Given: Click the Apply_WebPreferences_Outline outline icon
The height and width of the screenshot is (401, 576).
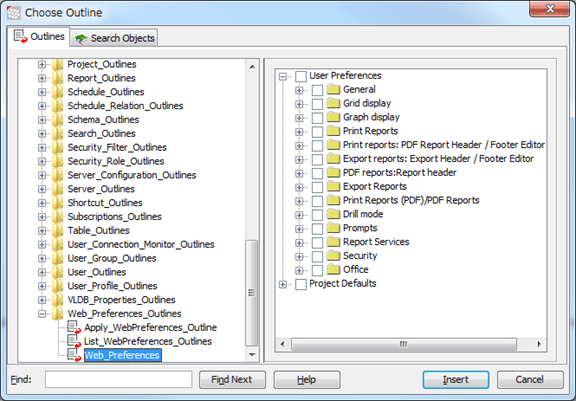Looking at the screenshot, I should (74, 328).
